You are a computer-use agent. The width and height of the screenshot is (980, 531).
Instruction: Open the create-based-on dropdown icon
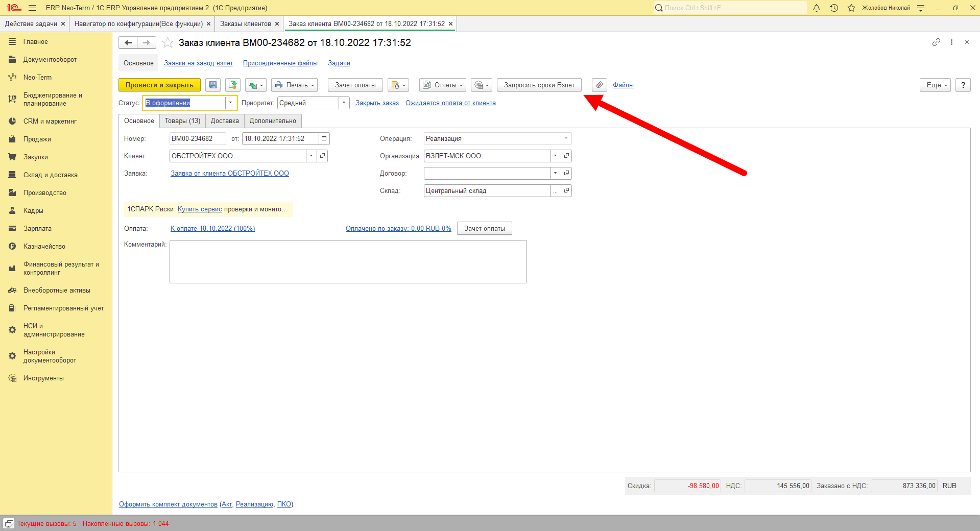click(x=256, y=85)
